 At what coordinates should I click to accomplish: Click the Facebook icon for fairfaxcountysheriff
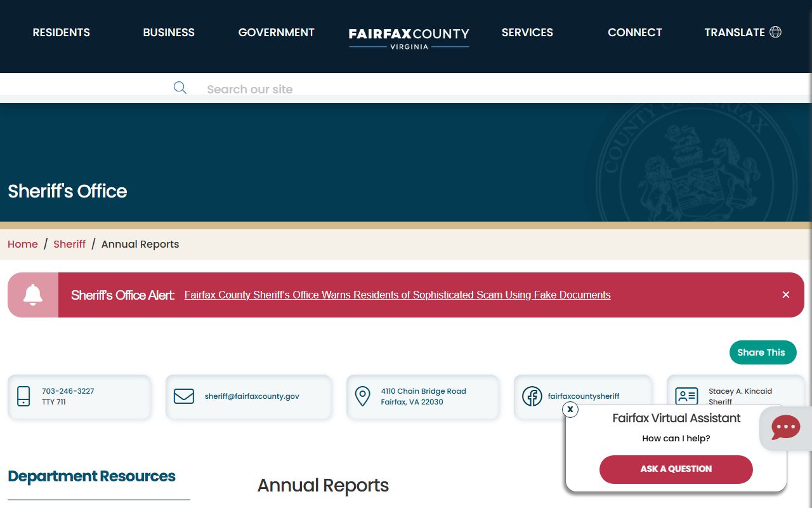click(x=532, y=396)
